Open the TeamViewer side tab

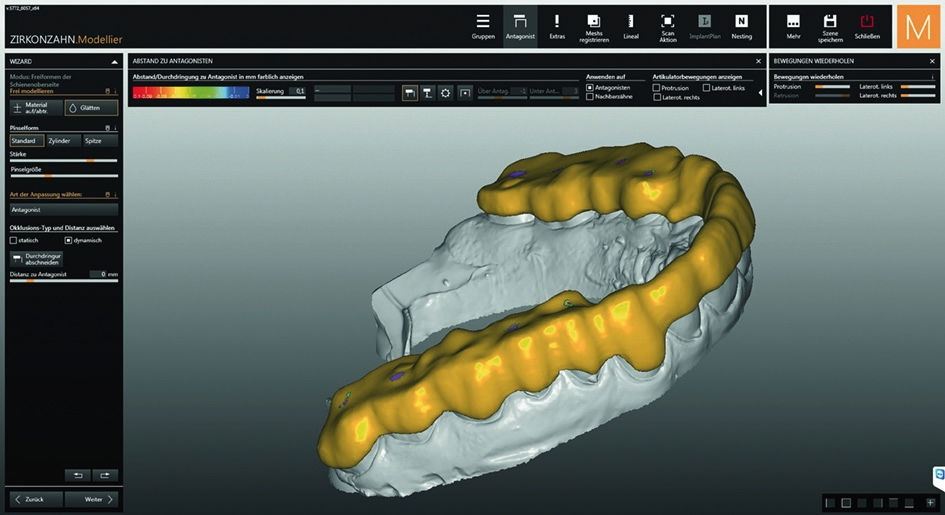click(939, 477)
